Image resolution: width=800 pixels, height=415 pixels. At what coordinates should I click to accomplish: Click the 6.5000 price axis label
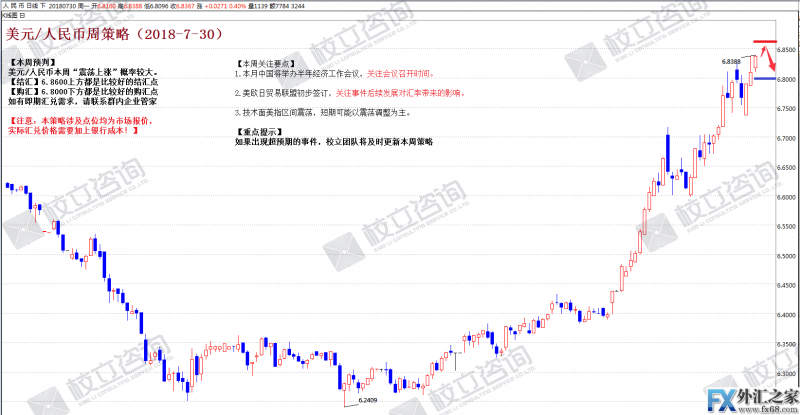tap(786, 256)
